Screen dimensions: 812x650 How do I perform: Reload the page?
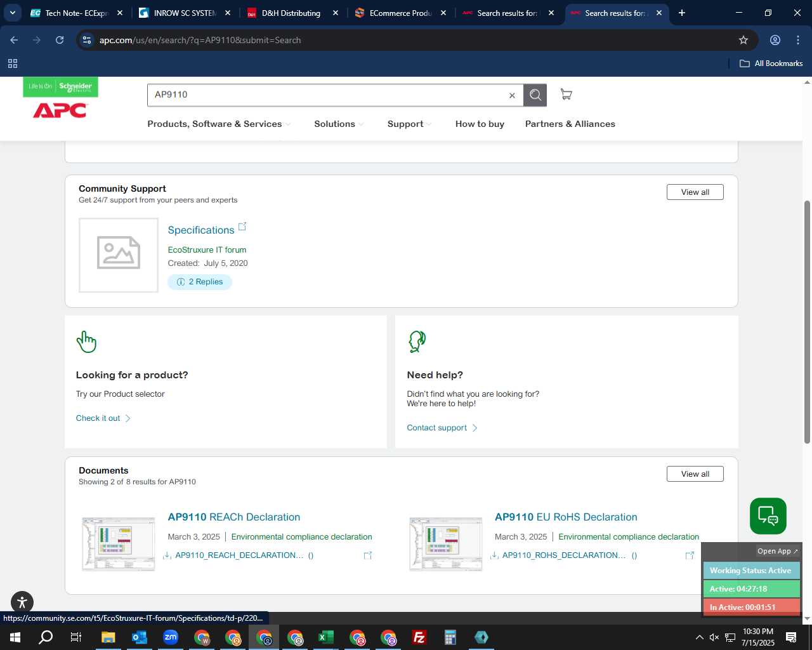coord(60,40)
